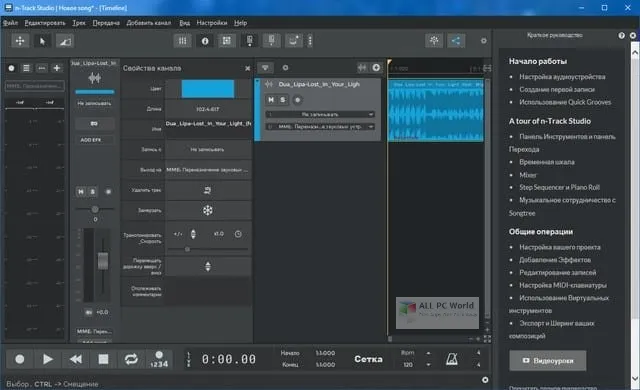Image resolution: width=640 pixels, height=390 pixels.
Task: Click the mixer channel volume fader
Action: 103,261
